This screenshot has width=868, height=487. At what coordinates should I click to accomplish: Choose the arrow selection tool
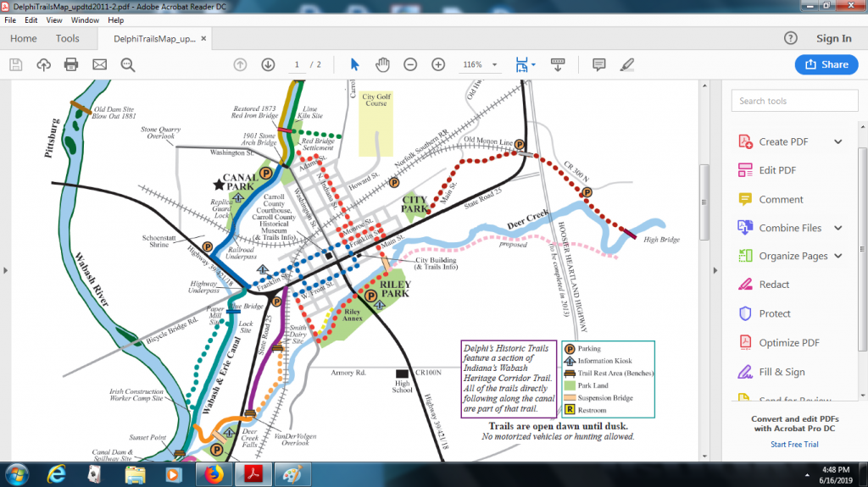[x=355, y=64]
